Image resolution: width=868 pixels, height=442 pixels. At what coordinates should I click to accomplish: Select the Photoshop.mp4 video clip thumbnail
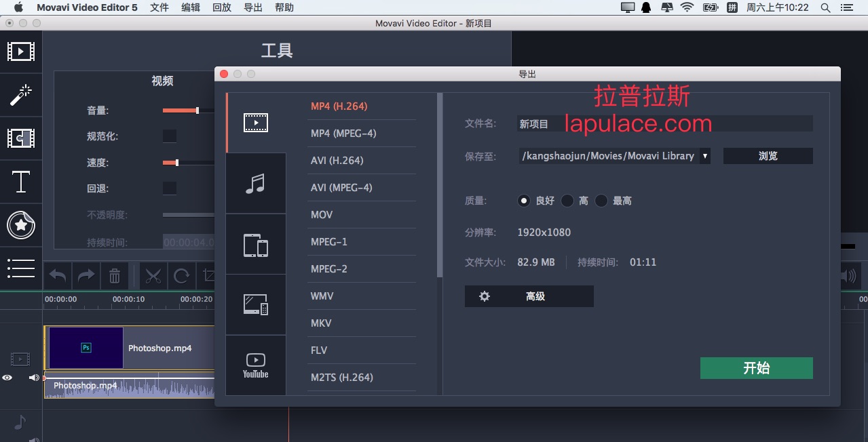pos(86,348)
